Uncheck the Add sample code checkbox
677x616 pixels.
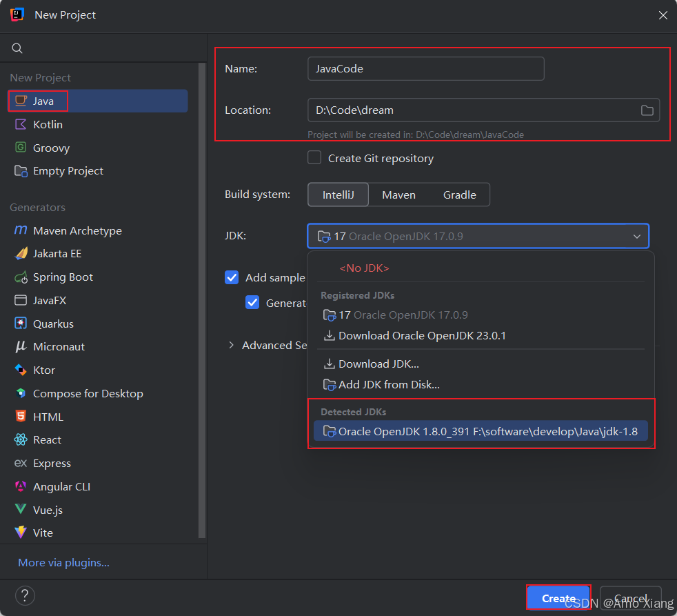coord(232,277)
